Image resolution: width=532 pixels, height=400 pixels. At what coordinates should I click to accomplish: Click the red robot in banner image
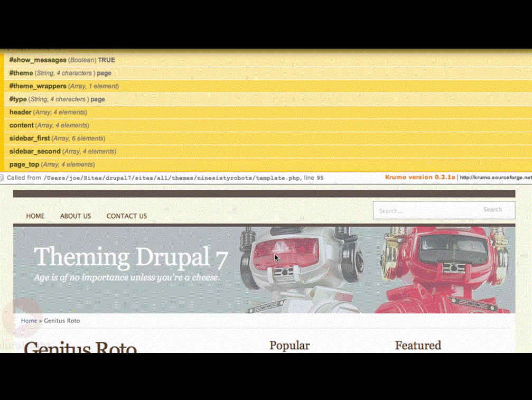click(444, 269)
